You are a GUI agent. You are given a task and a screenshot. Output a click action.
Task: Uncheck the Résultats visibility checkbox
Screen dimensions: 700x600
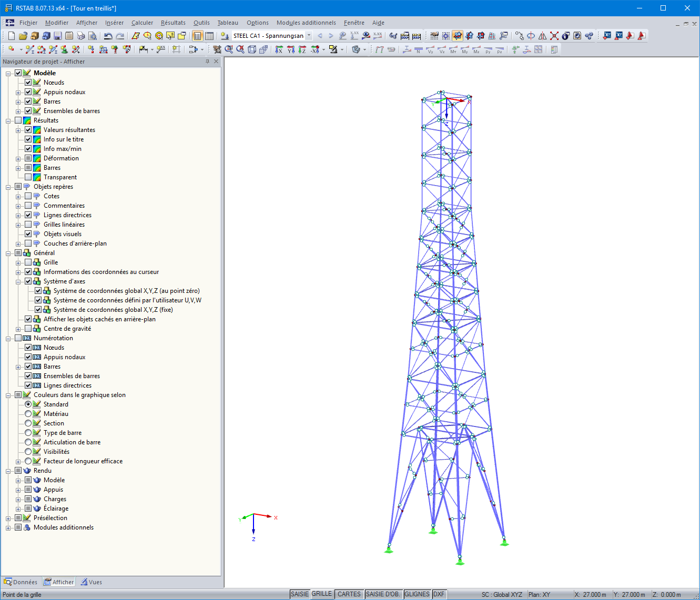tap(19, 120)
